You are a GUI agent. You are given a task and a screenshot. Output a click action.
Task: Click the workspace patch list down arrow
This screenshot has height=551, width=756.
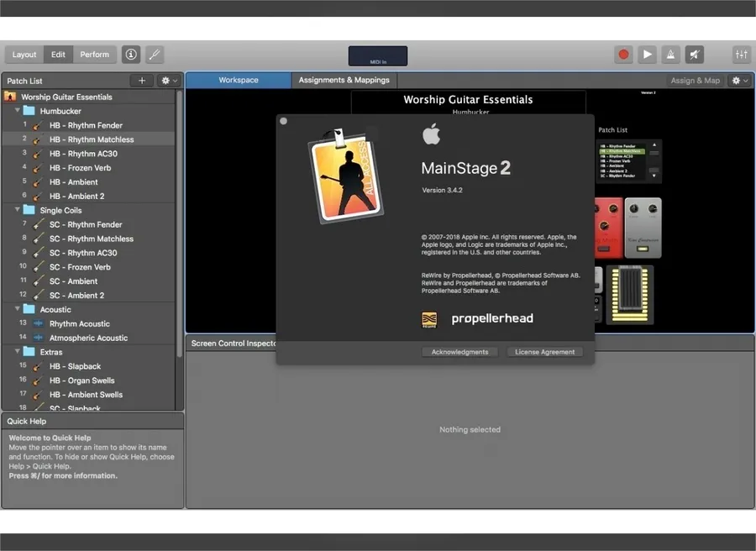pyautogui.click(x=654, y=176)
